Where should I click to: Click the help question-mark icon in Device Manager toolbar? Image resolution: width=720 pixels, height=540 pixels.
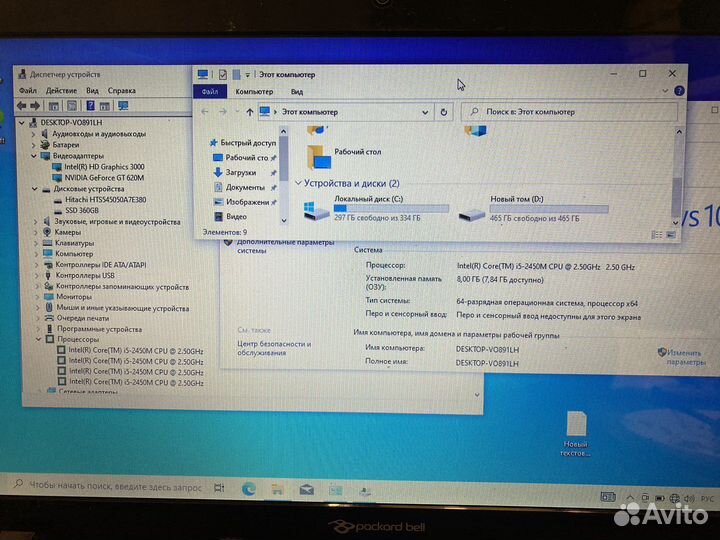click(90, 106)
